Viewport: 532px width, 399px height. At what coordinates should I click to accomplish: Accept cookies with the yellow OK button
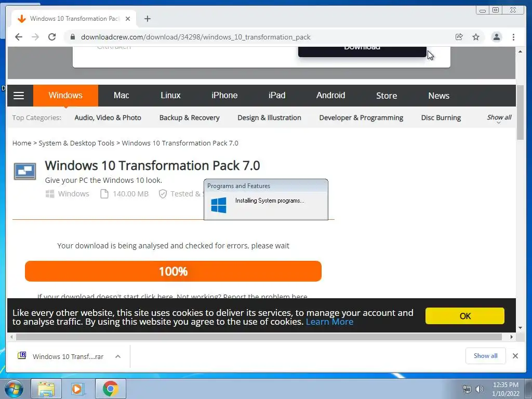(464, 316)
